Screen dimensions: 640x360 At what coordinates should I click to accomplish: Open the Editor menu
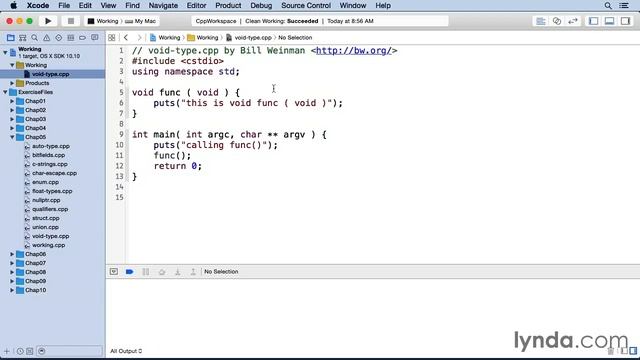tap(196, 5)
